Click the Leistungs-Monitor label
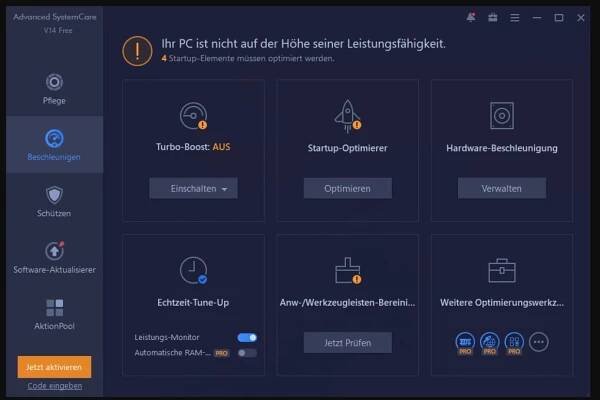 point(167,337)
